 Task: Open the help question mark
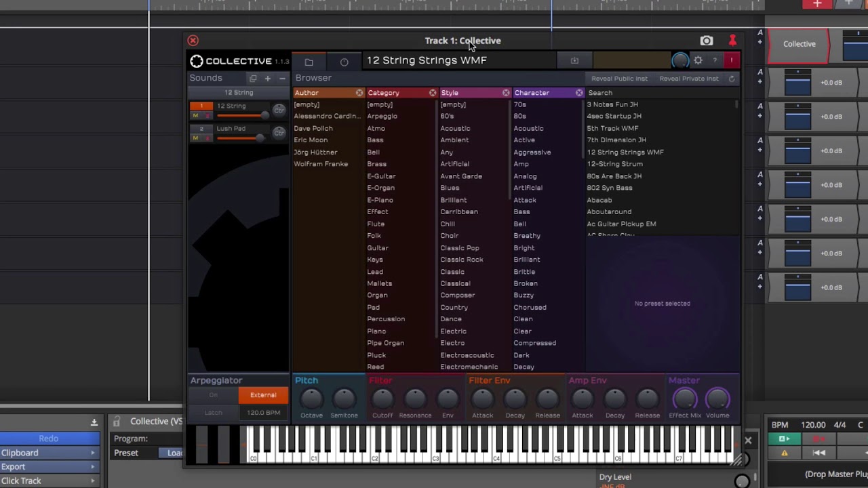coord(715,60)
